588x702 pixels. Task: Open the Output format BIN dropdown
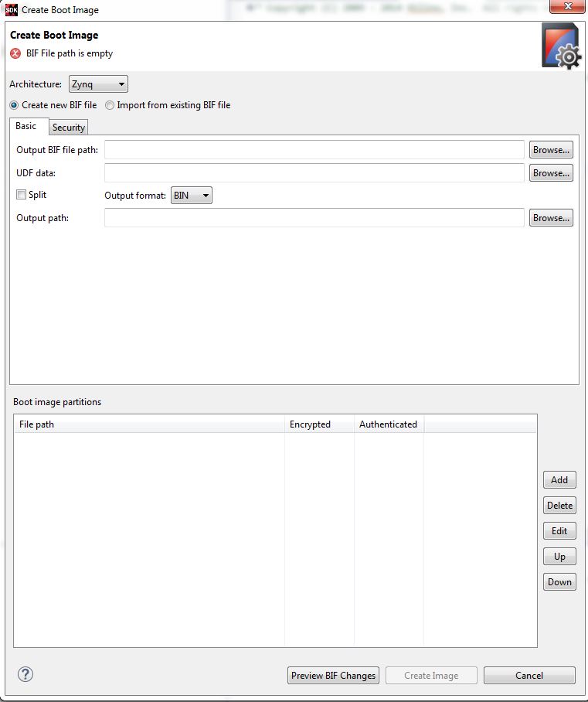coord(192,195)
